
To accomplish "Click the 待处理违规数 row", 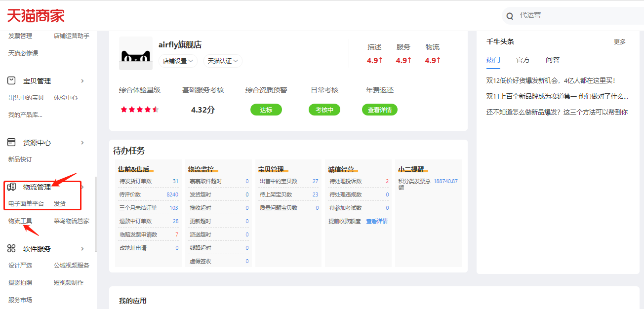I will pyautogui.click(x=359, y=194).
